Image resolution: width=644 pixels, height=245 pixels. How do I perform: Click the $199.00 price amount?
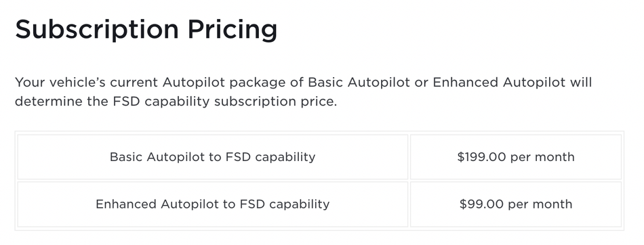click(x=481, y=157)
